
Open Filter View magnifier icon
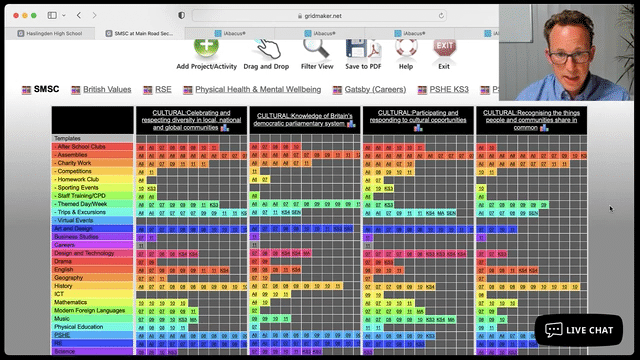coord(316,49)
